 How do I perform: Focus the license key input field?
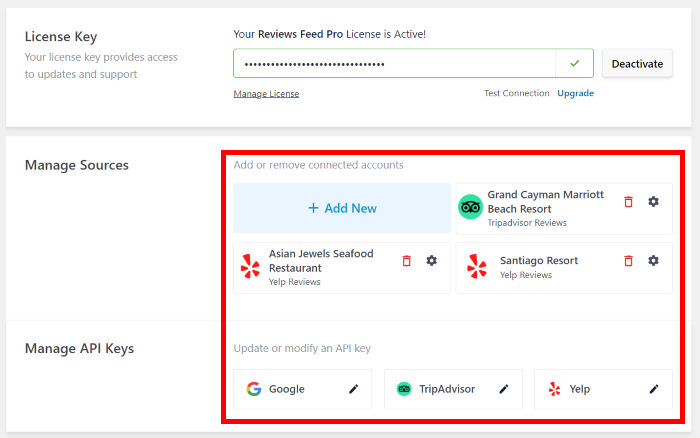(394, 64)
